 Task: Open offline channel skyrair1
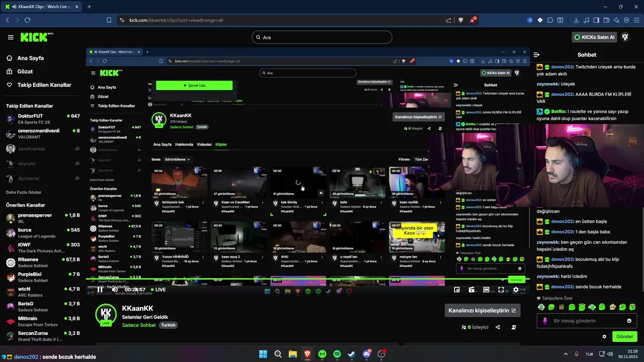tap(42, 164)
